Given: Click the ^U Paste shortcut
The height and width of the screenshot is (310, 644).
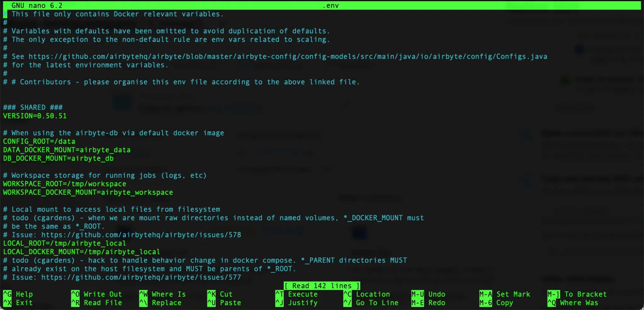Looking at the screenshot, I should coord(224,303).
